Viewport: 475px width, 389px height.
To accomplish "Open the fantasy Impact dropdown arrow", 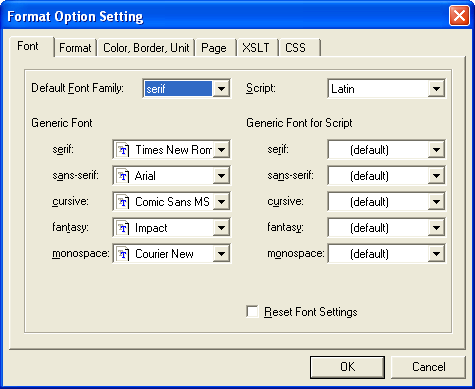I will 221,228.
